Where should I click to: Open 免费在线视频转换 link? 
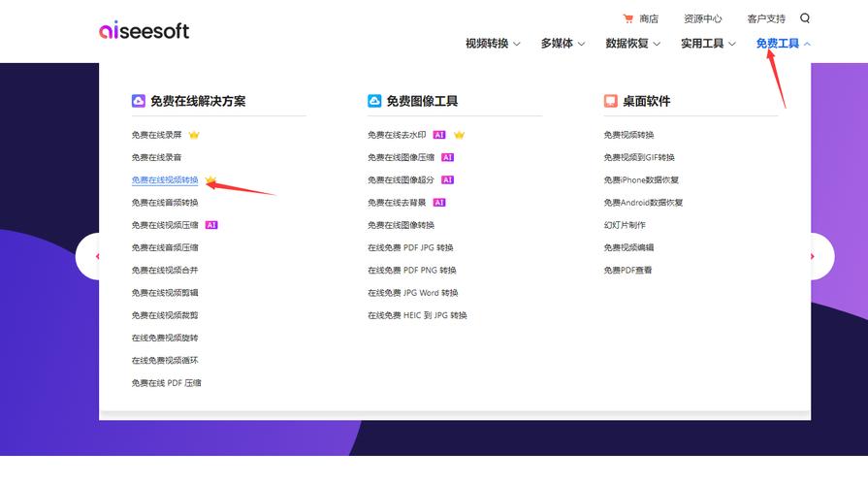[165, 180]
